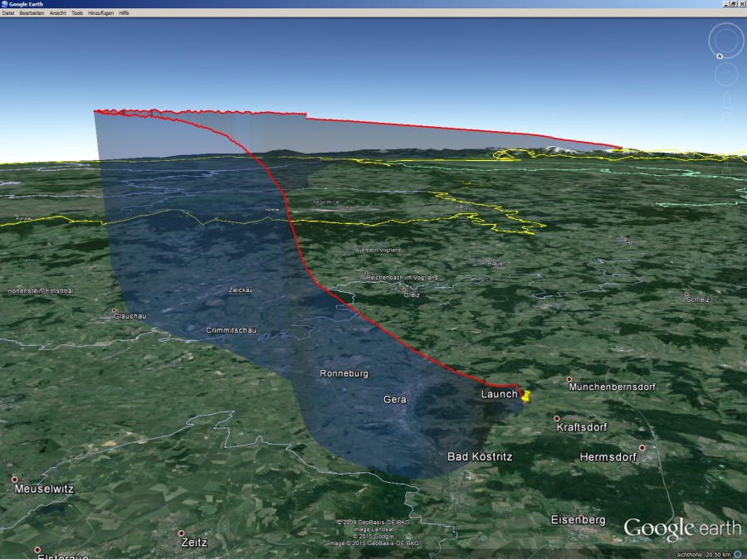Click the yellow Launch placemark pin
Viewport: 747px width, 560px height.
point(525,397)
